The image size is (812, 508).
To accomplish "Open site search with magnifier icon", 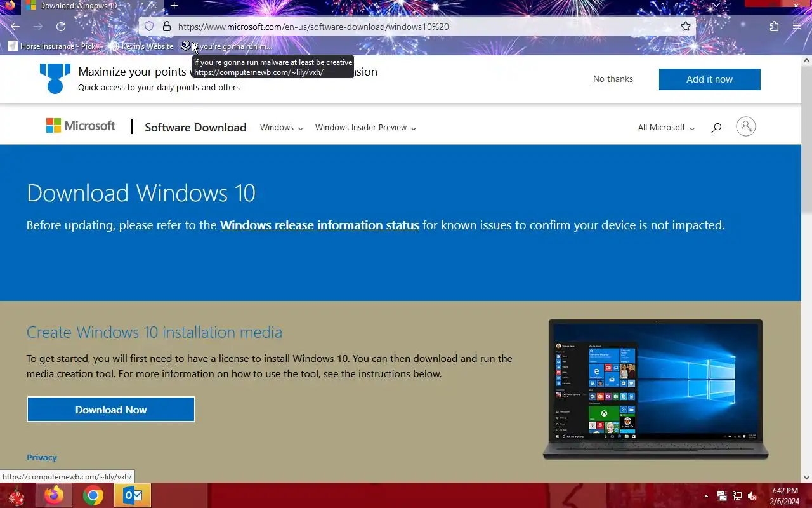I will (716, 127).
